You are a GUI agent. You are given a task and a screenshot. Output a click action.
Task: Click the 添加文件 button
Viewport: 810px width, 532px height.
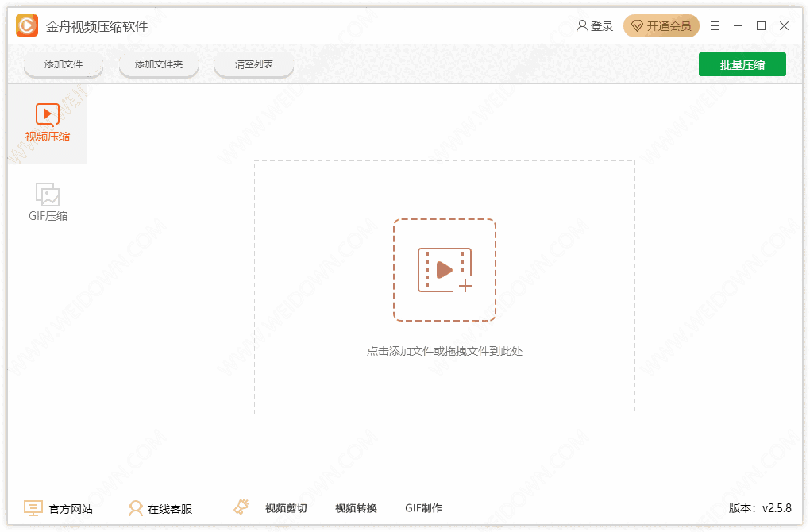(x=64, y=64)
